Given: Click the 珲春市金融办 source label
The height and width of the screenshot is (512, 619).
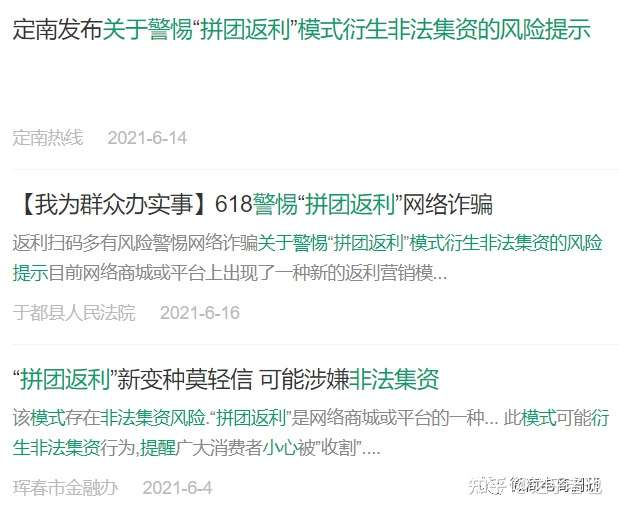Looking at the screenshot, I should pos(65,488).
